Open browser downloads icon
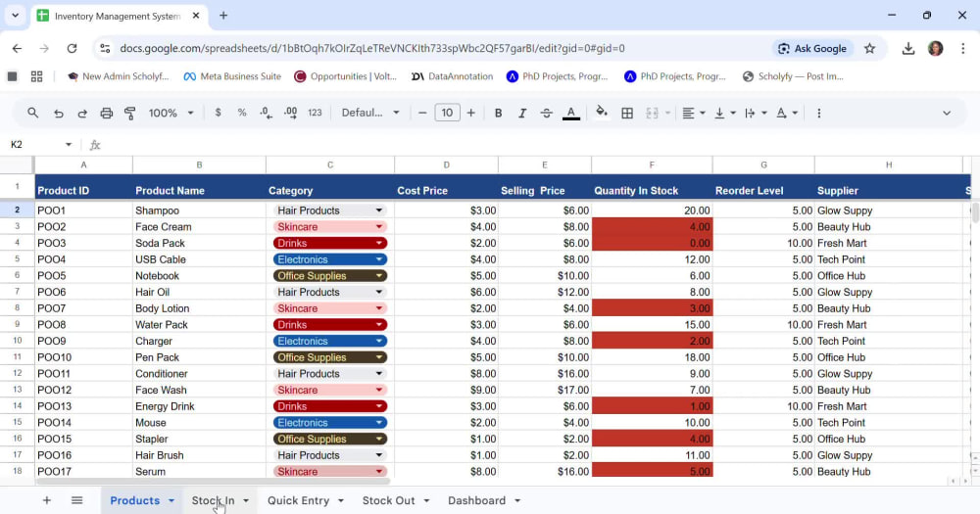 point(908,48)
